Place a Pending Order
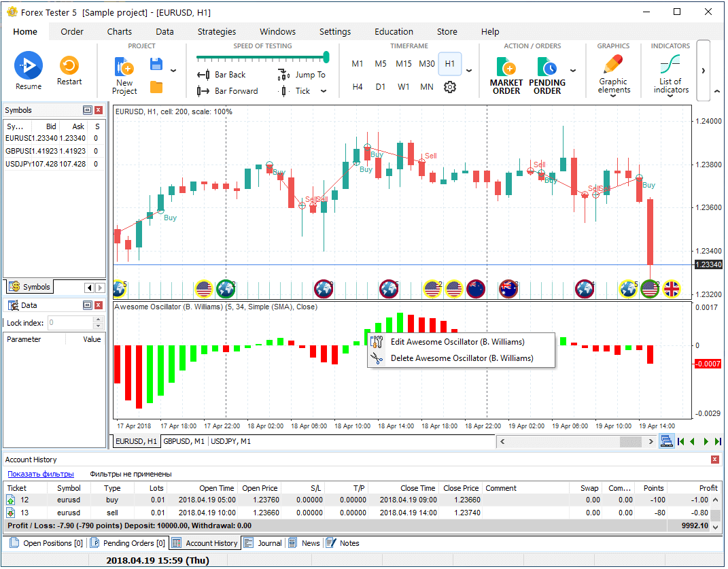The width and height of the screenshot is (728, 569). coord(547,75)
